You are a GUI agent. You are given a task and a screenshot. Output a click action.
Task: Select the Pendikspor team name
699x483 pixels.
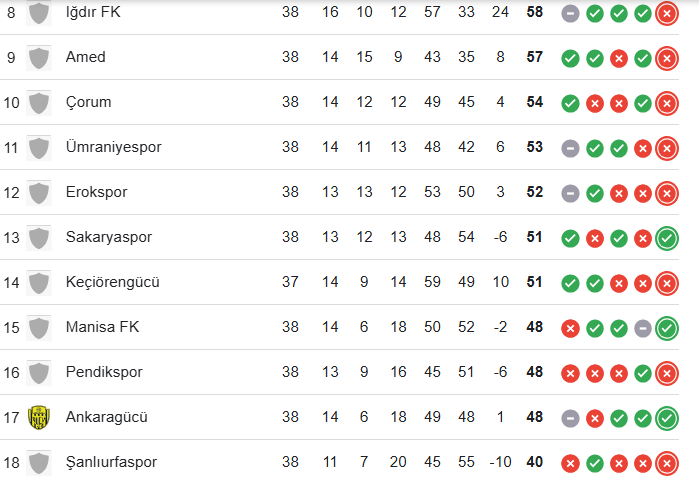click(104, 372)
